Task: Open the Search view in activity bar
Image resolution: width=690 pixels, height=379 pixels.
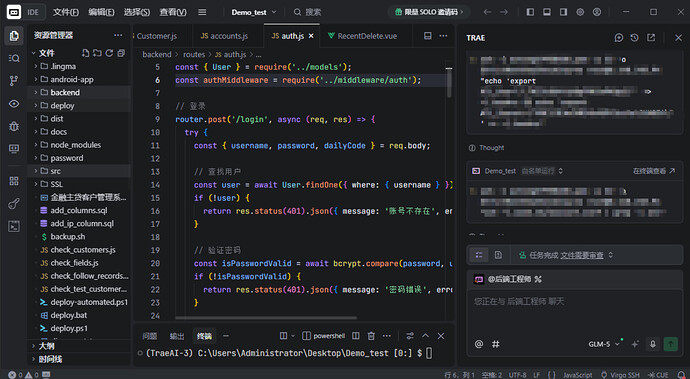Action: 14,58
